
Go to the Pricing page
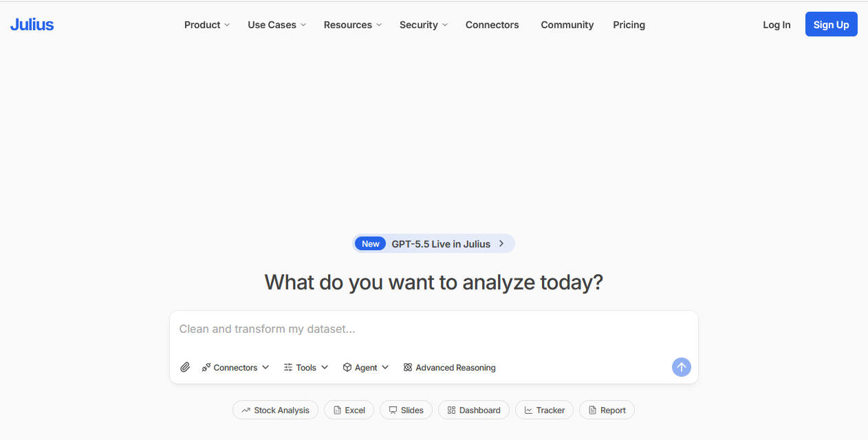629,25
